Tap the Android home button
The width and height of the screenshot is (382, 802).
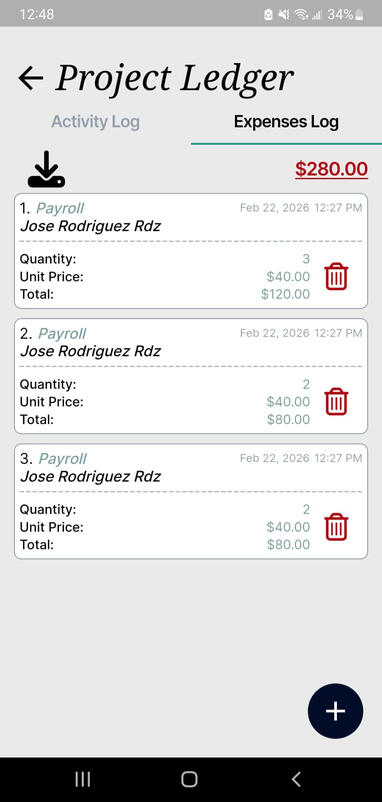[x=189, y=779]
